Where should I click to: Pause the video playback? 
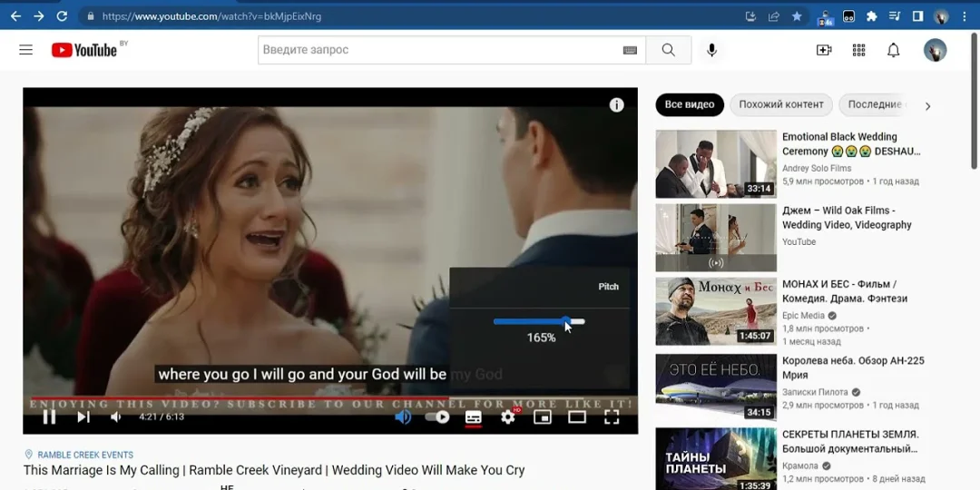pos(50,416)
